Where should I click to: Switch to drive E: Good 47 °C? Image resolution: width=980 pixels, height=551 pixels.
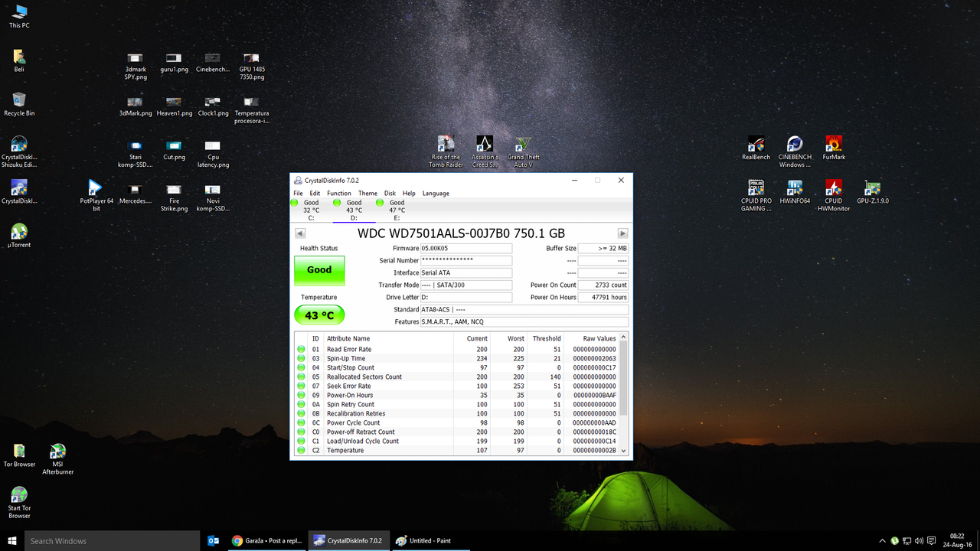pos(397,210)
